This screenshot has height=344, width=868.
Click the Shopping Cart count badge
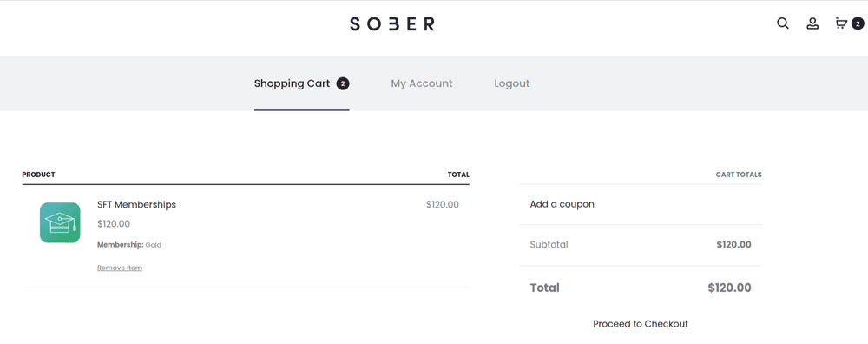[343, 83]
